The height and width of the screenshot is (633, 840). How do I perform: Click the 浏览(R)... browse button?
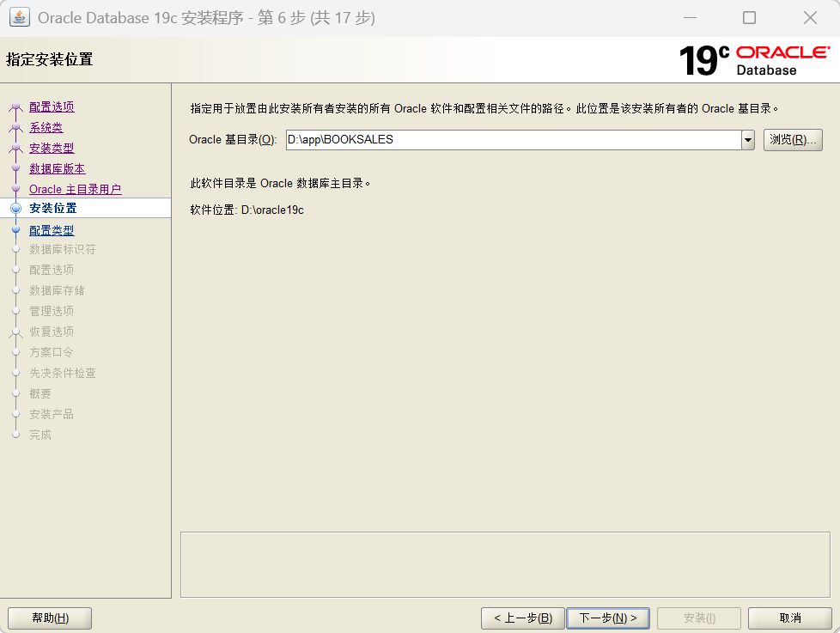793,140
